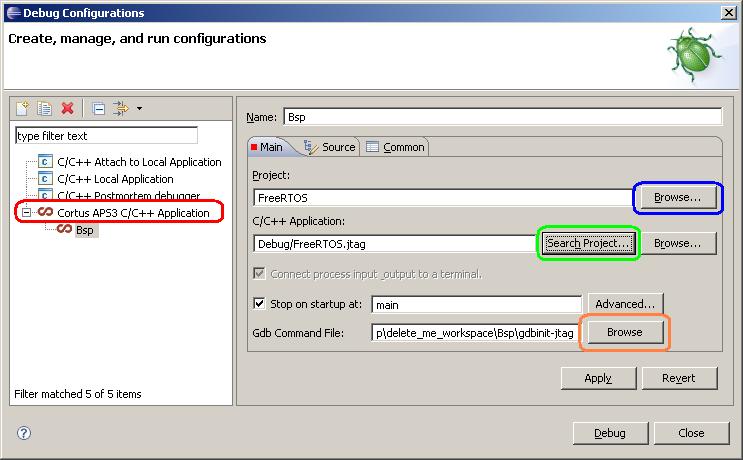The width and height of the screenshot is (743, 460).
Task: Click the C/C++ Attach to Local Application icon
Action: [45, 162]
